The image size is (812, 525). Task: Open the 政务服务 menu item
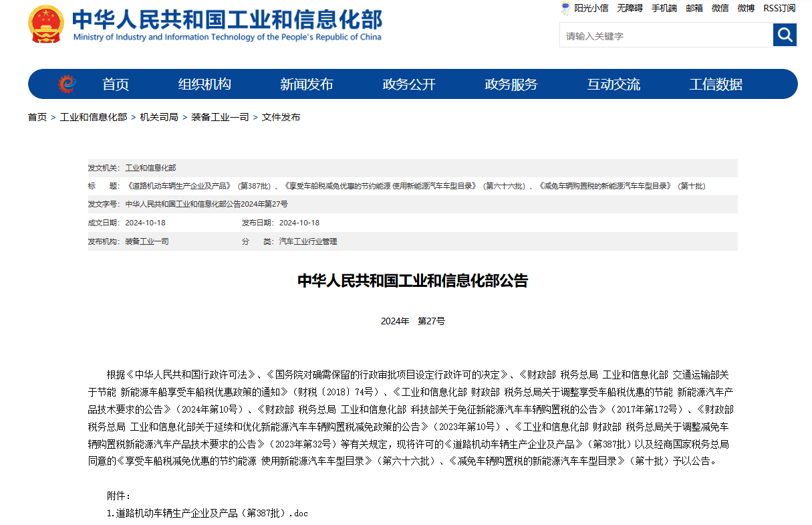[x=511, y=84]
